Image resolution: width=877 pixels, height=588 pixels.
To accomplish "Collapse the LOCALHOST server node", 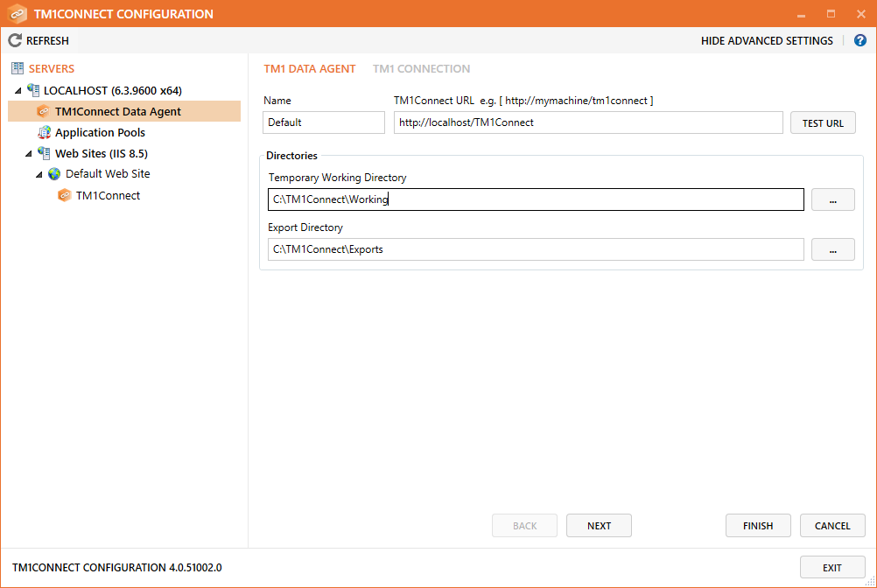I will (x=18, y=90).
